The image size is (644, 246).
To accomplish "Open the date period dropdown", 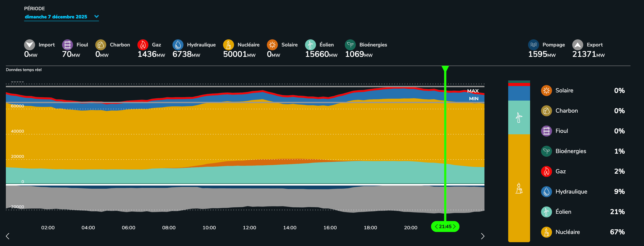I will click(56, 17).
